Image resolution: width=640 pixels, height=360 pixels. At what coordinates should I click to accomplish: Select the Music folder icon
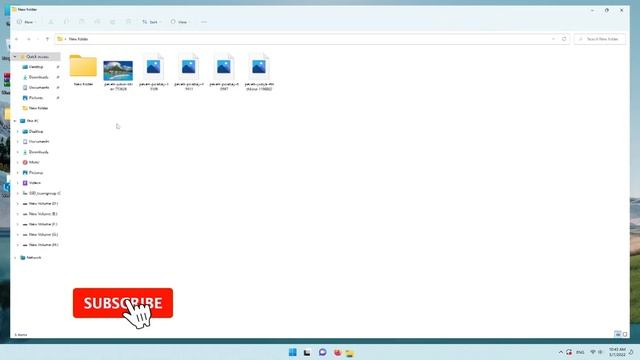(25, 162)
